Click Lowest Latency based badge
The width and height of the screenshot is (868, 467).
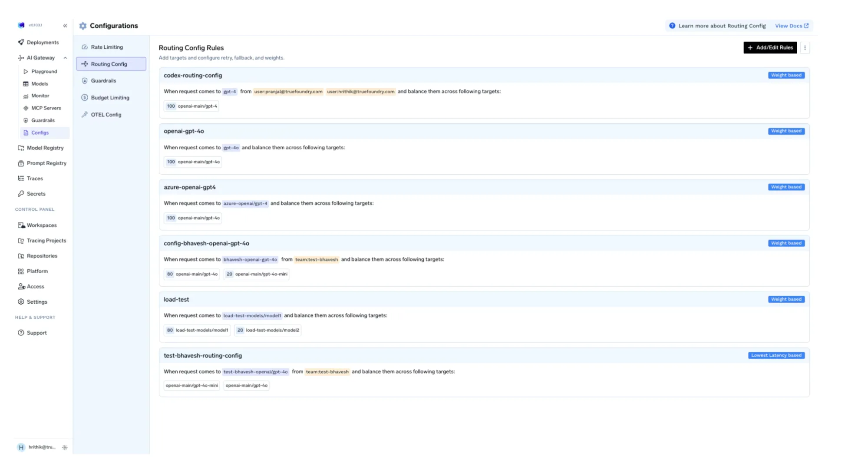point(776,355)
